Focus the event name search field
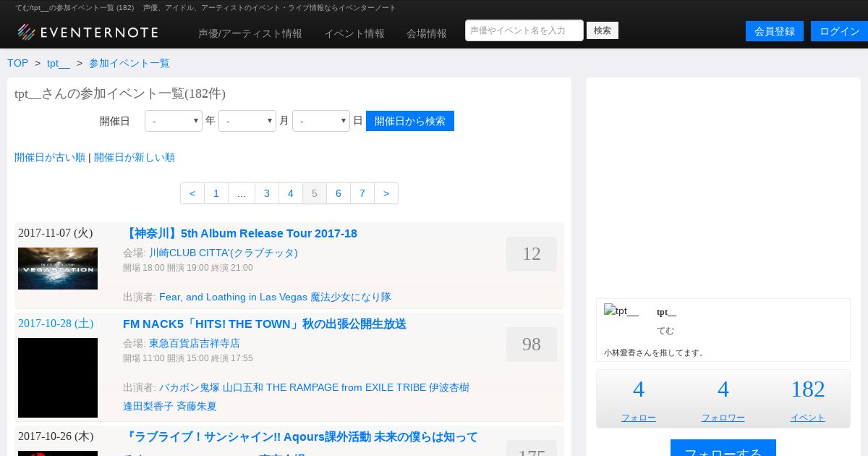868x456 pixels. coord(524,30)
